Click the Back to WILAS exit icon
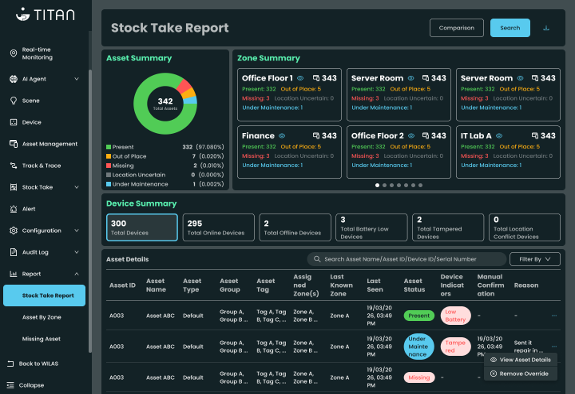The height and width of the screenshot is (394, 575). 10,364
